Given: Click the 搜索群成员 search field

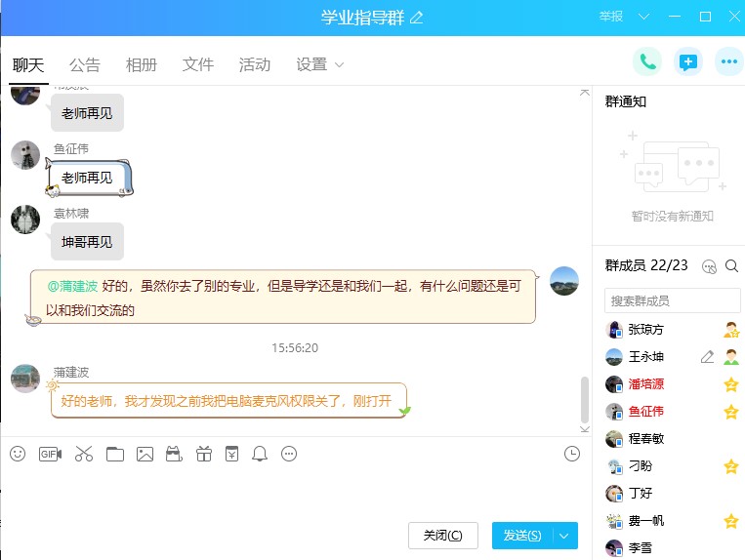Looking at the screenshot, I should click(672, 300).
